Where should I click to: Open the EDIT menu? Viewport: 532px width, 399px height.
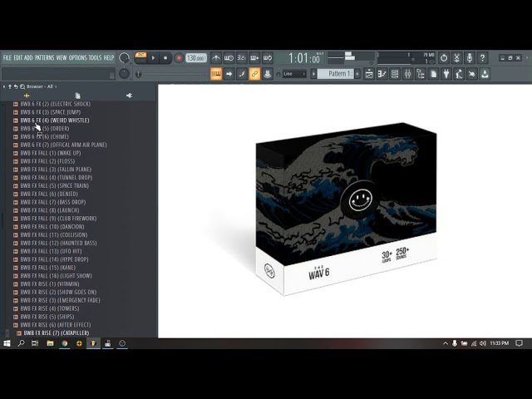coord(17,57)
